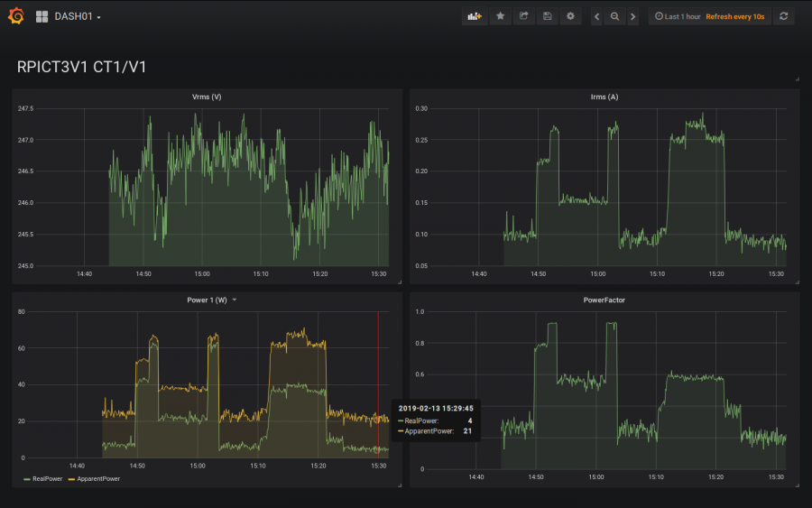The height and width of the screenshot is (508, 812).
Task: Star this dashboard as favorite
Action: [x=500, y=16]
